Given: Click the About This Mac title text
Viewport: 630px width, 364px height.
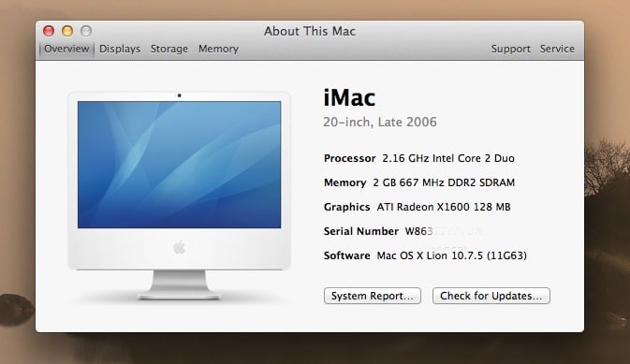Looking at the screenshot, I should coord(310,31).
